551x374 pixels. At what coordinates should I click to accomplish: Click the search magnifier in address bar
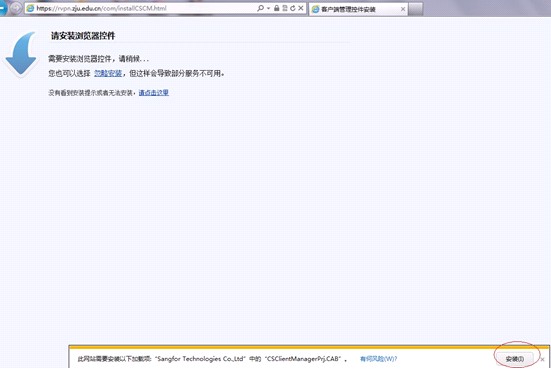click(x=260, y=8)
